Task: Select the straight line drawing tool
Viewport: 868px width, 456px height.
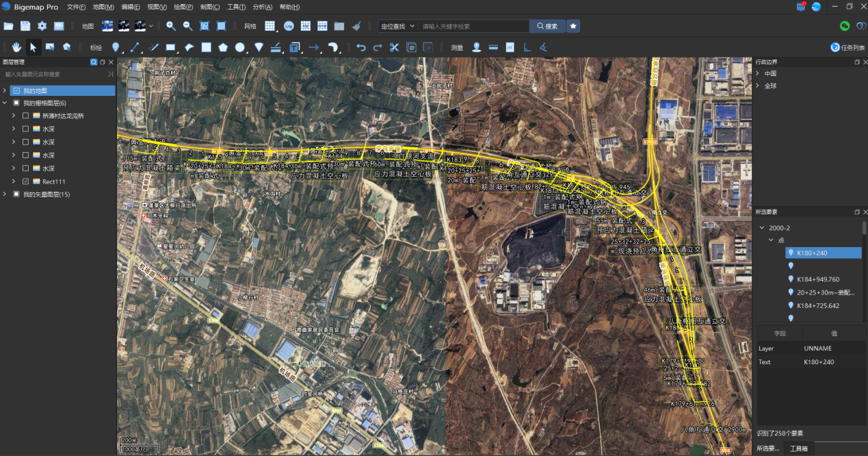Action: pos(135,47)
